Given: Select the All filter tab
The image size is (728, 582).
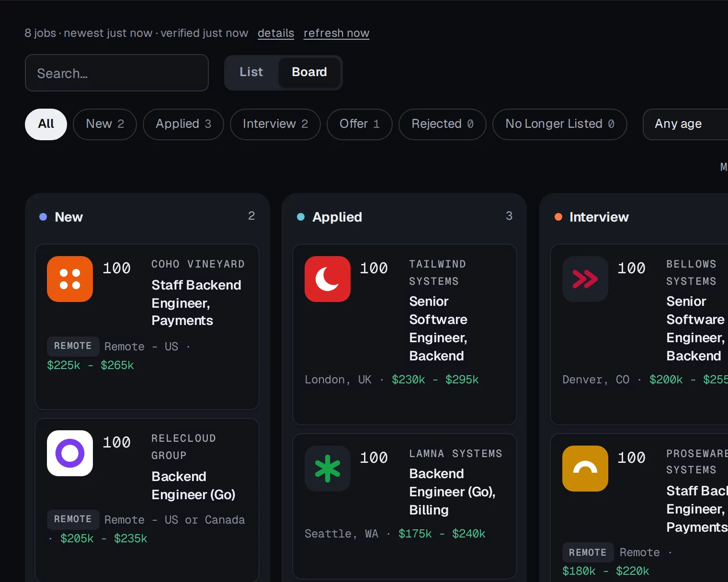Looking at the screenshot, I should coord(46,124).
